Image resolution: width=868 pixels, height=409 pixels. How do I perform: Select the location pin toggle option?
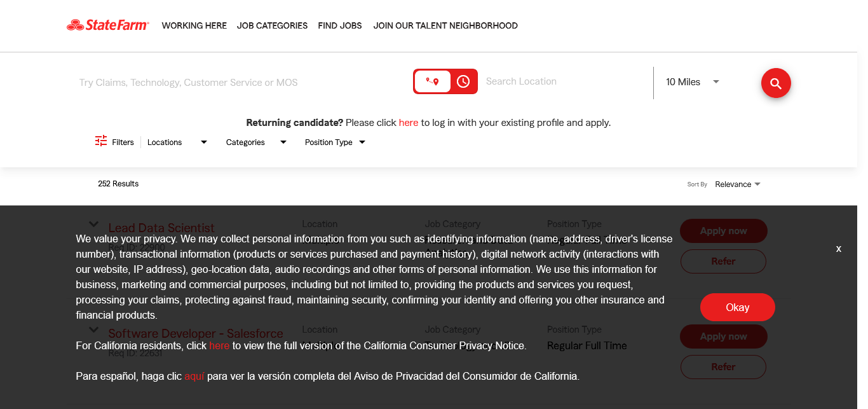click(433, 81)
